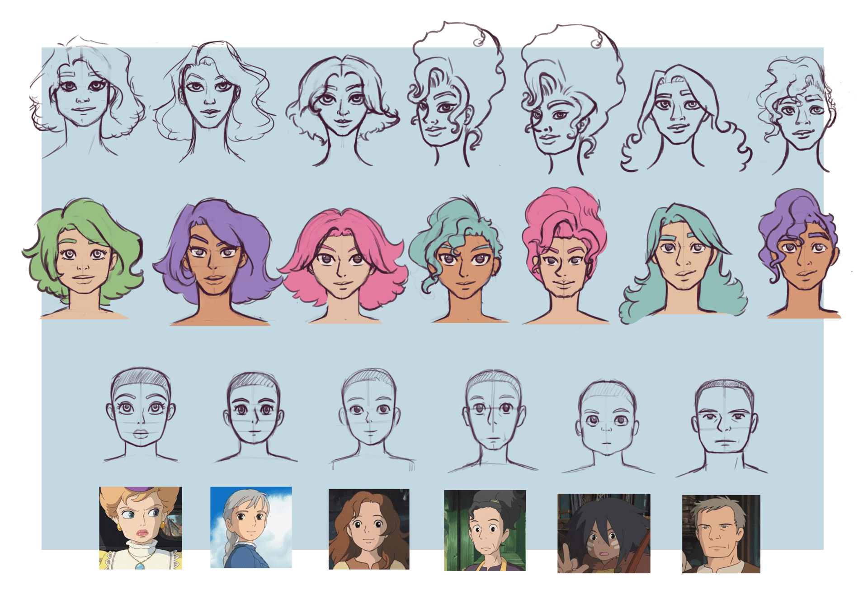
Task: Select the older gray-haired man reference image
Action: click(721, 534)
